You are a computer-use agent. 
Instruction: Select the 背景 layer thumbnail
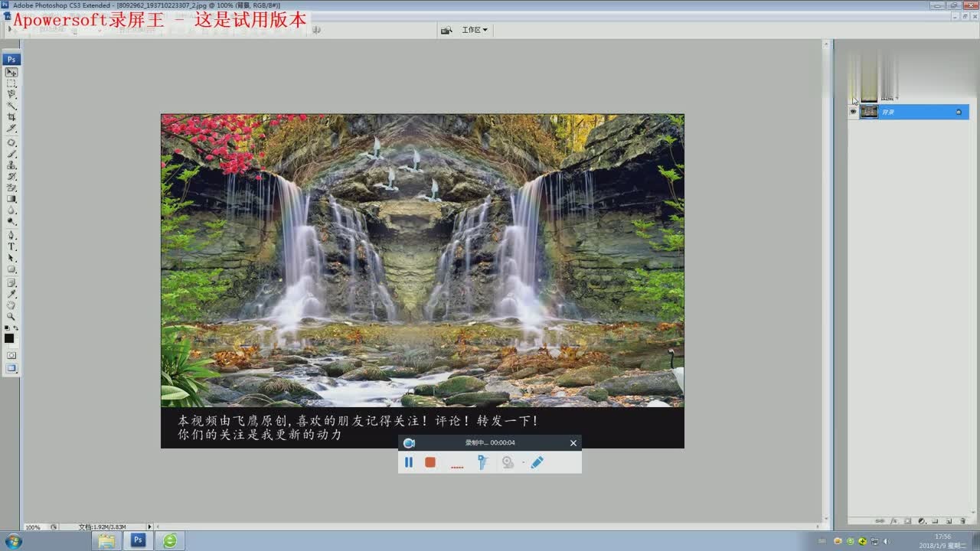click(x=869, y=112)
